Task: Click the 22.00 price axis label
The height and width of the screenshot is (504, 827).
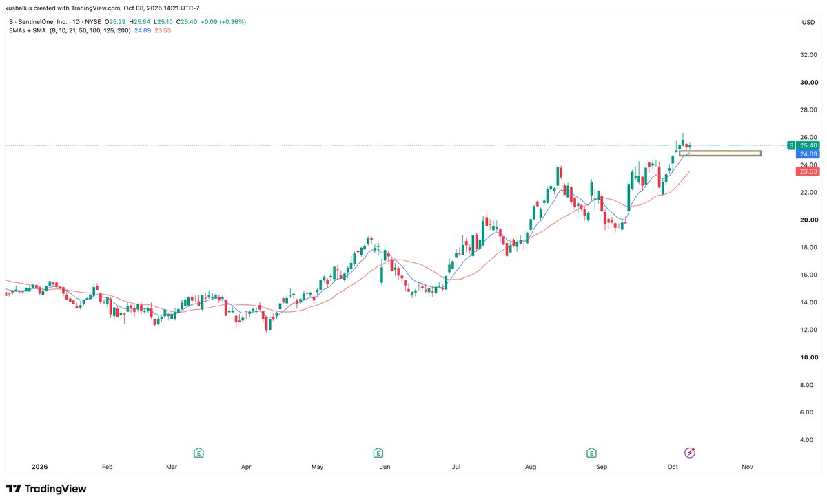Action: [808, 192]
